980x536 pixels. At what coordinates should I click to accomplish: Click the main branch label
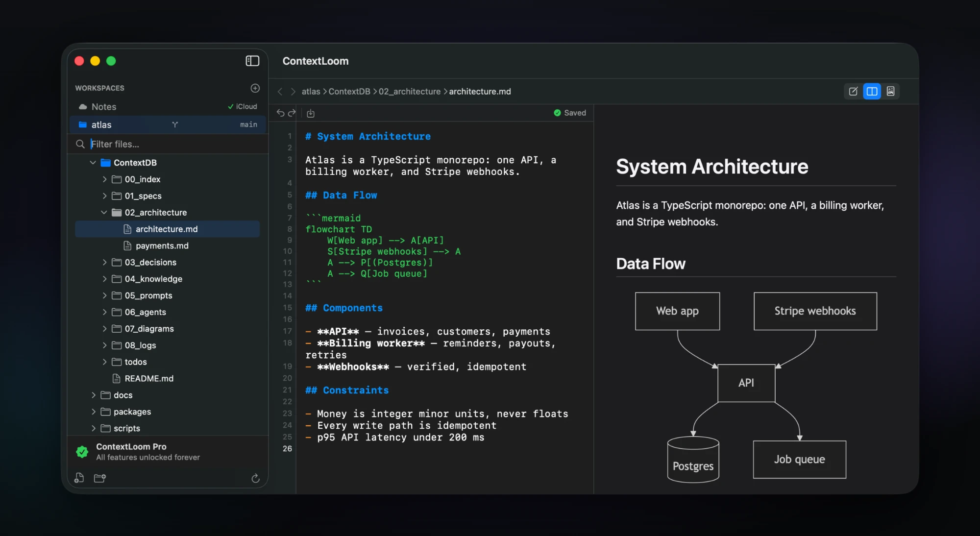click(248, 125)
